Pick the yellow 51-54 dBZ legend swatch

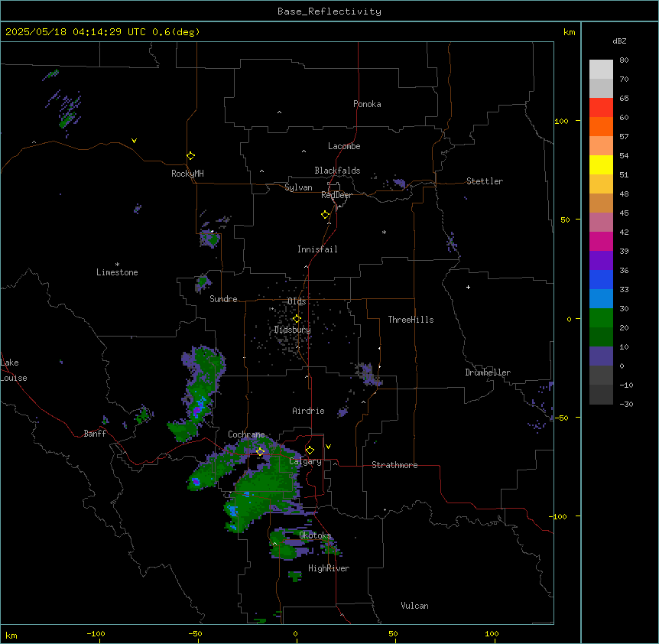(601, 164)
